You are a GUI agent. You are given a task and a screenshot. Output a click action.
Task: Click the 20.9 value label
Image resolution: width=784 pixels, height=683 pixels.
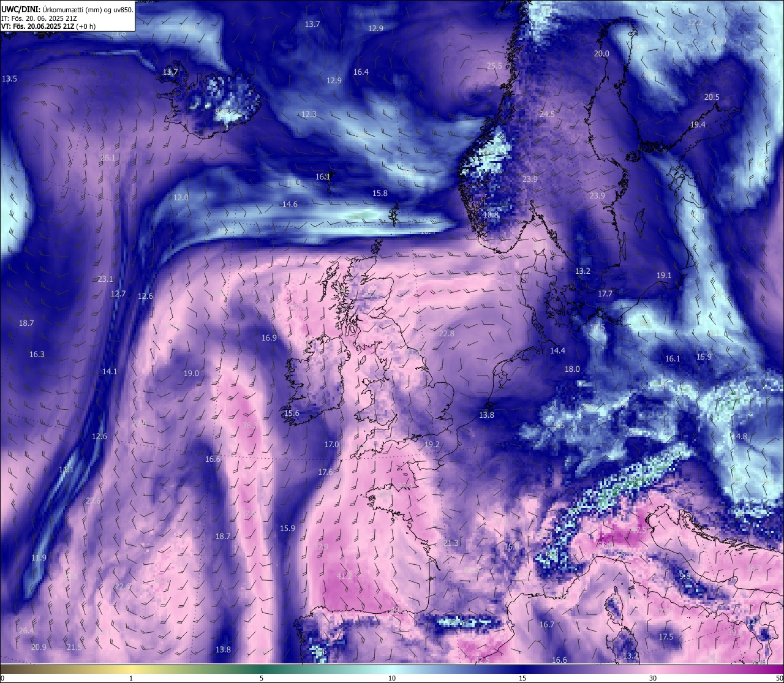click(x=39, y=647)
